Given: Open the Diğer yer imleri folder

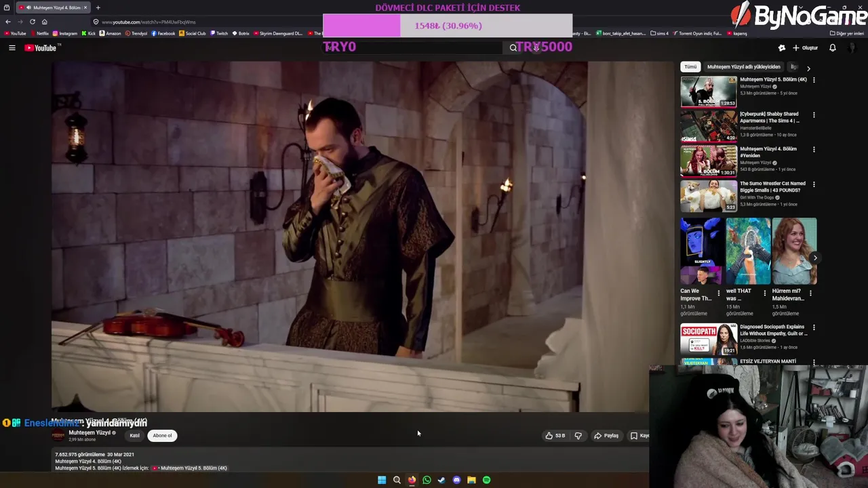Looking at the screenshot, I should tap(846, 33).
